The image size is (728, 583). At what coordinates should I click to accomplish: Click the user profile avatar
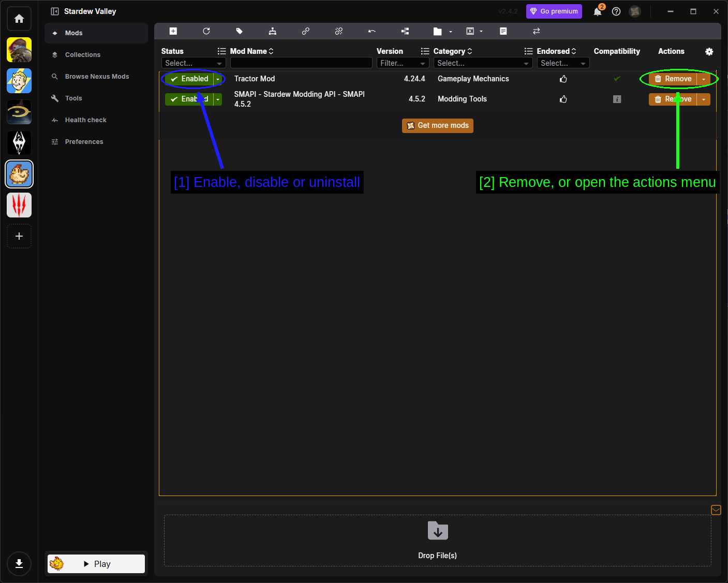pyautogui.click(x=635, y=11)
